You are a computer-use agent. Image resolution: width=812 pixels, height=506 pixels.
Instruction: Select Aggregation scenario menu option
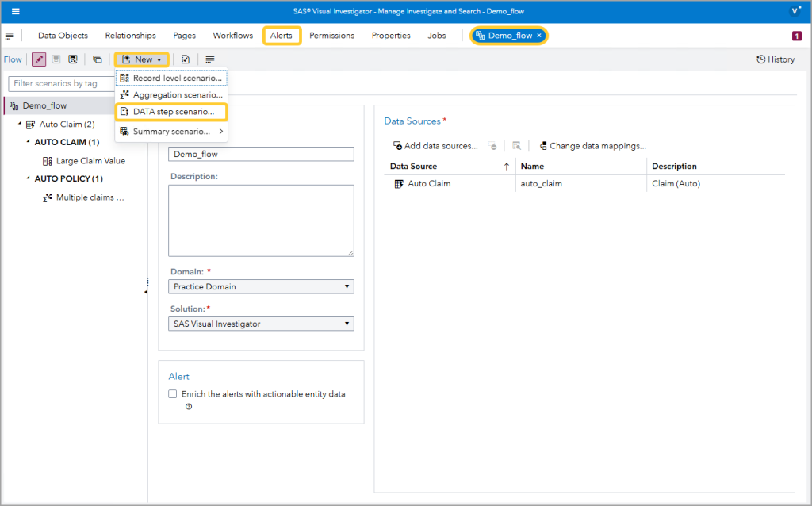(177, 95)
